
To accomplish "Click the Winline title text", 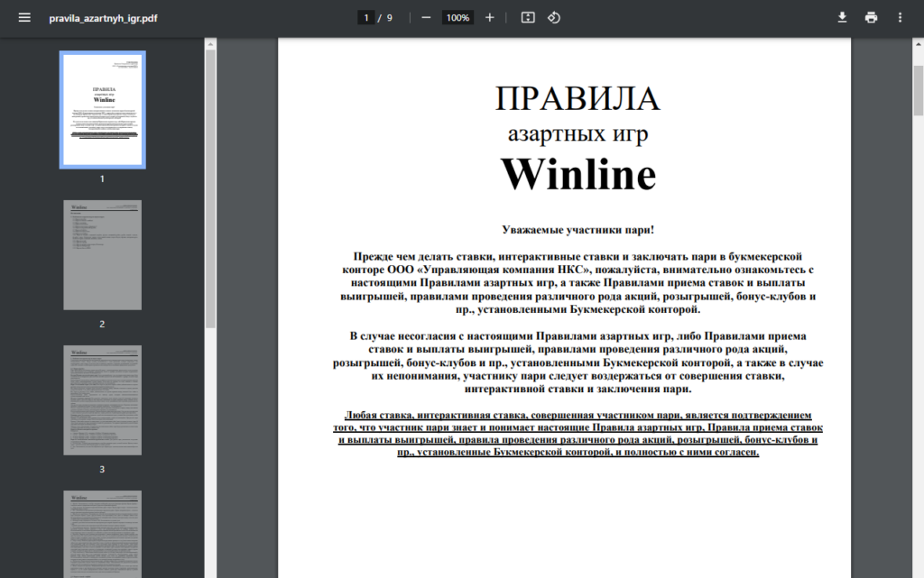I will tap(578, 174).
